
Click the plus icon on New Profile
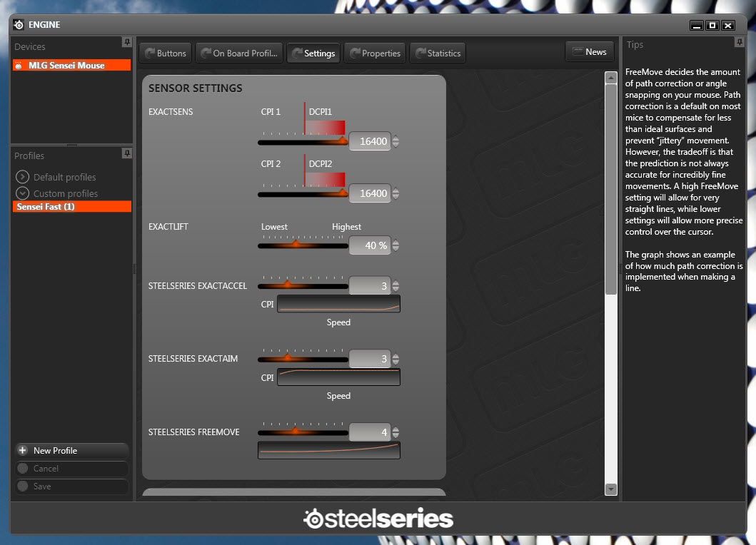point(23,451)
